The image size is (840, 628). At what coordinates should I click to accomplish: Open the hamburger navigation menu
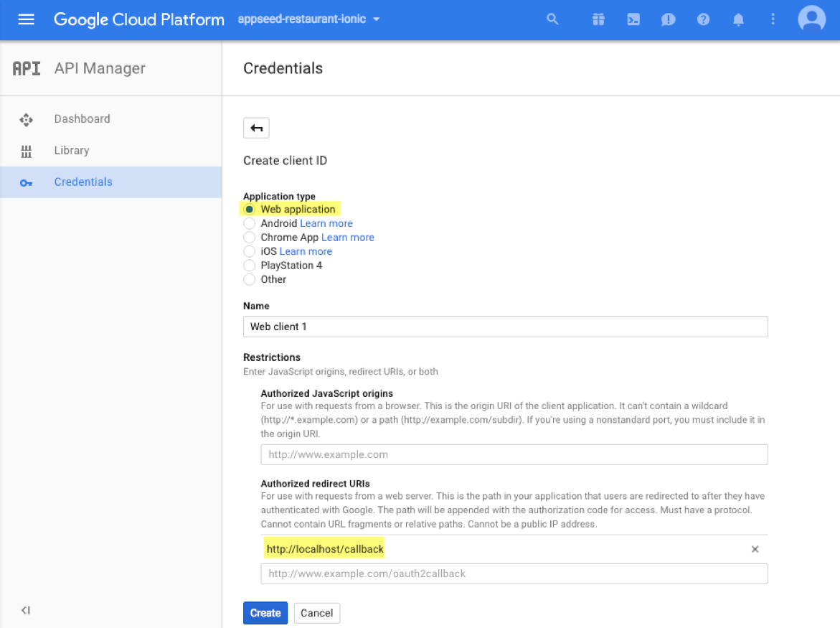27,19
